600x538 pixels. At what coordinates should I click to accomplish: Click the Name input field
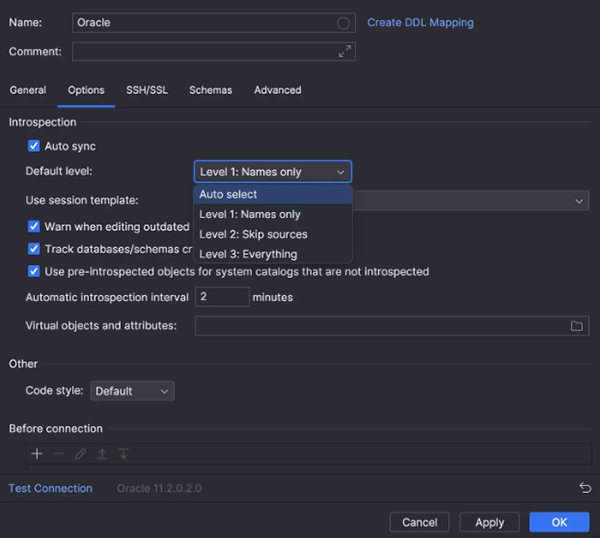pos(214,23)
